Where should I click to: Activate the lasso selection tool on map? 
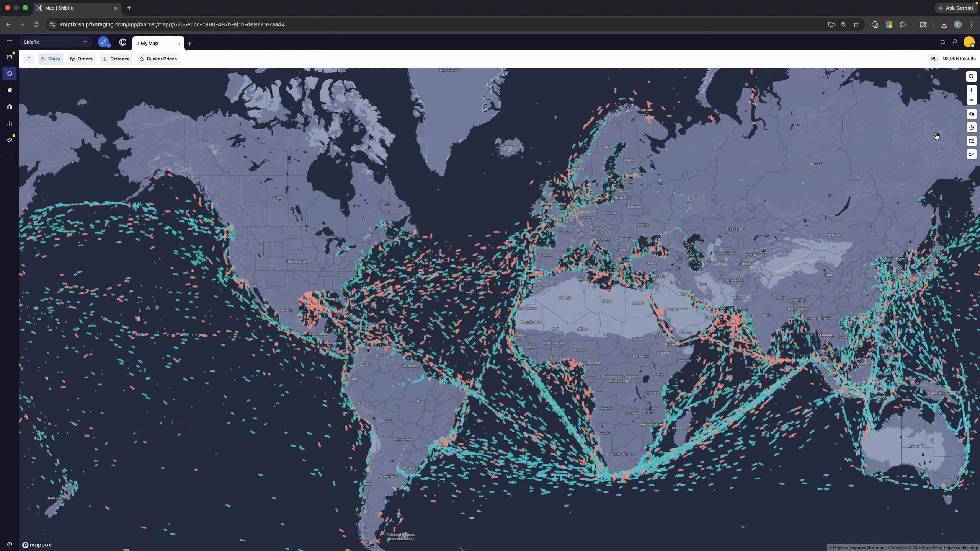pos(972,155)
